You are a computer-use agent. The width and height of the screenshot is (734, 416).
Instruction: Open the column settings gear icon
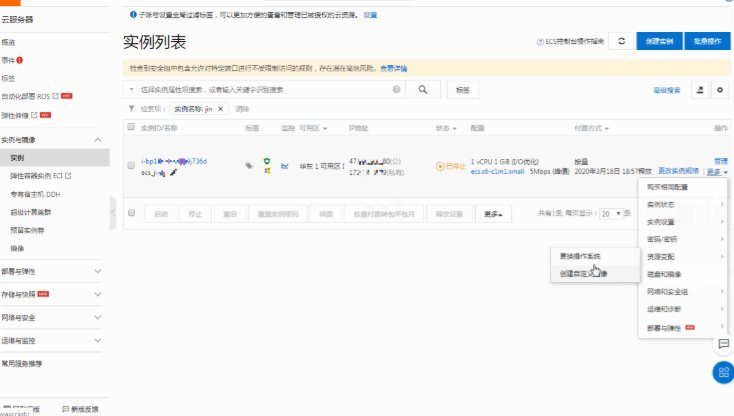pyautogui.click(x=720, y=90)
